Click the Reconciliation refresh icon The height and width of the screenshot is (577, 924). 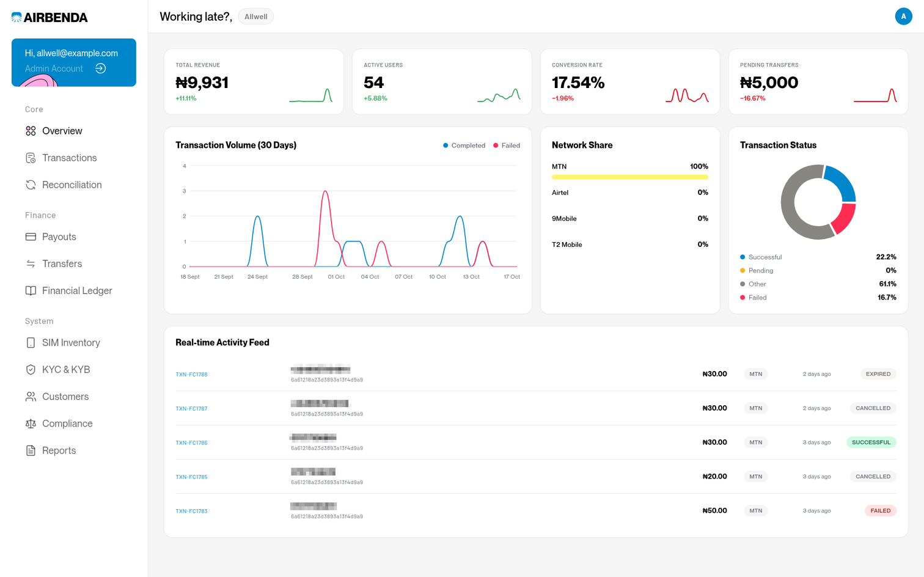click(x=31, y=185)
